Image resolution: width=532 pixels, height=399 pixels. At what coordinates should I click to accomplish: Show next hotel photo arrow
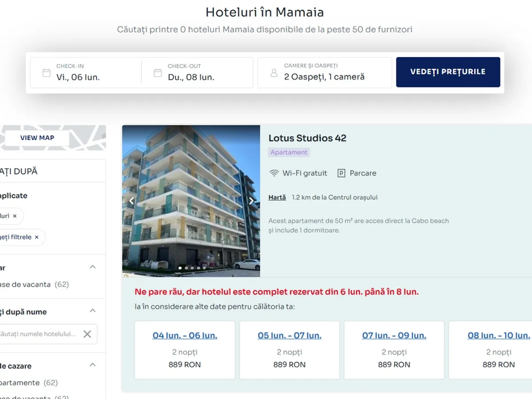[251, 201]
